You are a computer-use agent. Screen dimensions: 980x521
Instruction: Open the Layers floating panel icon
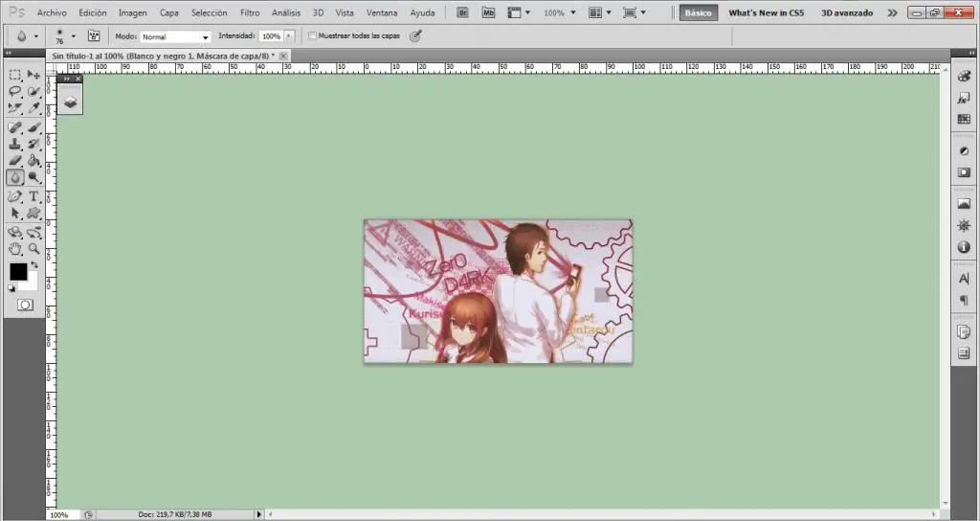click(x=70, y=102)
